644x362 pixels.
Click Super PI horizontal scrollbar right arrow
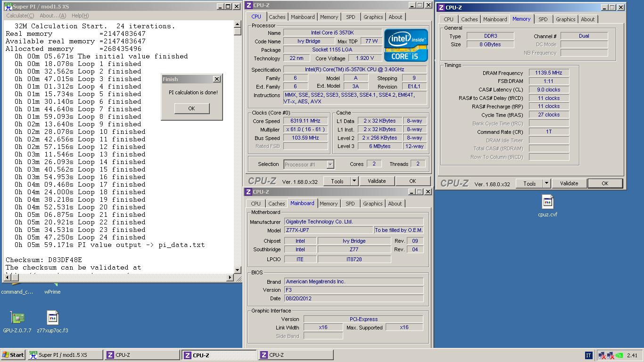[x=231, y=278]
